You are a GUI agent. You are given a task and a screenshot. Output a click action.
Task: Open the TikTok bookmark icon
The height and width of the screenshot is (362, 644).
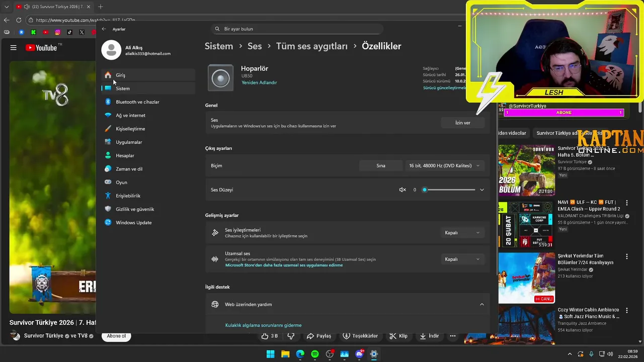[69, 32]
